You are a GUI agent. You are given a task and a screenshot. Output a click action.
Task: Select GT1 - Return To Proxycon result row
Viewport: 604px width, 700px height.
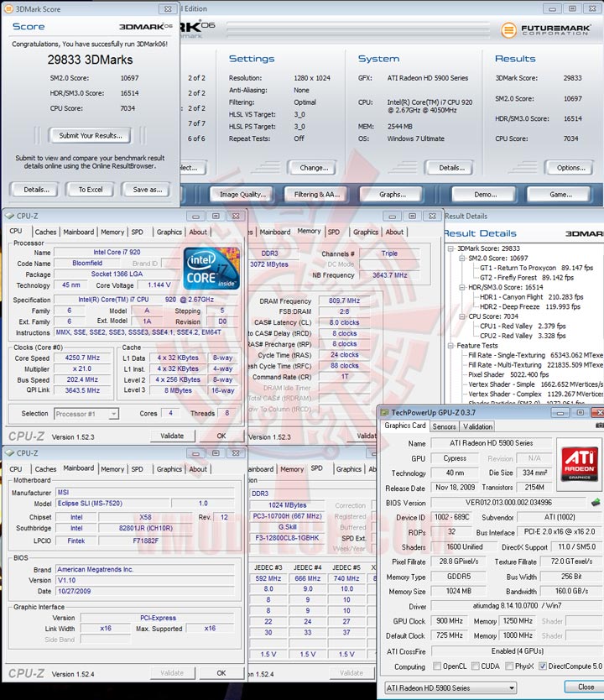[536, 268]
